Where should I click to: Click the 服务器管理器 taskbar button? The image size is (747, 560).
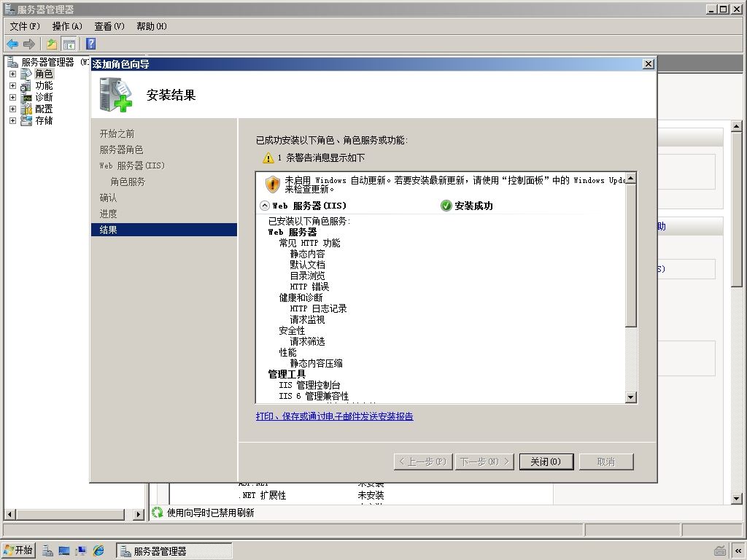click(174, 551)
